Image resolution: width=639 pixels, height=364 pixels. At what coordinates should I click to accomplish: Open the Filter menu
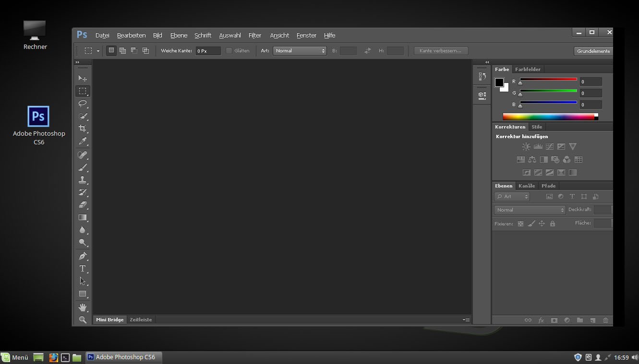tap(254, 35)
